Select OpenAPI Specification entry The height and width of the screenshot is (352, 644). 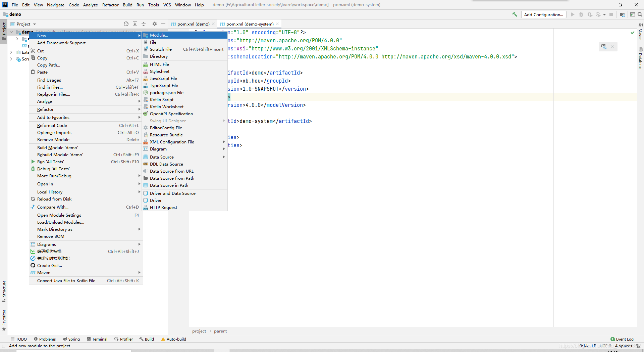185,114
